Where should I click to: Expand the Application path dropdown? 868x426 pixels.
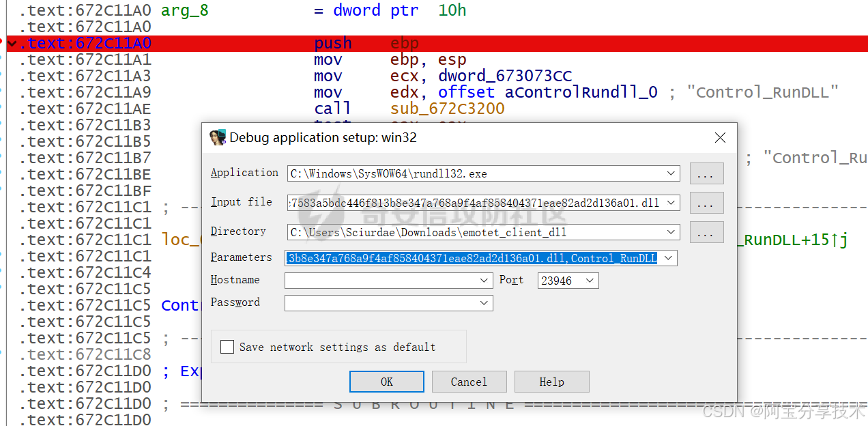[671, 173]
